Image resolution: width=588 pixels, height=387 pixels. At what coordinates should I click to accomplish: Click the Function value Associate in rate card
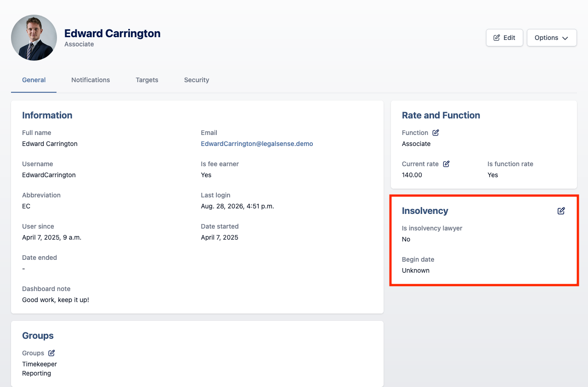(x=416, y=144)
